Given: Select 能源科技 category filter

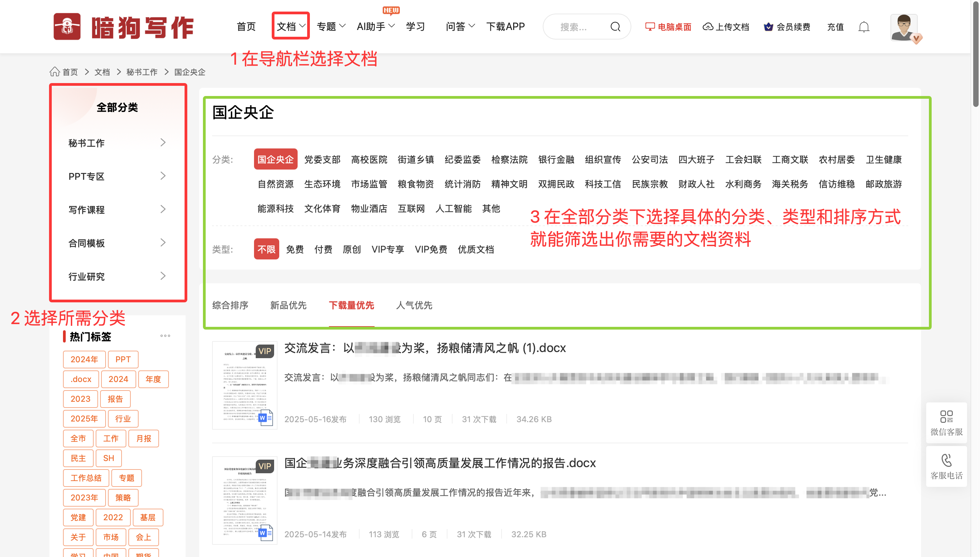Looking at the screenshot, I should pyautogui.click(x=275, y=208).
